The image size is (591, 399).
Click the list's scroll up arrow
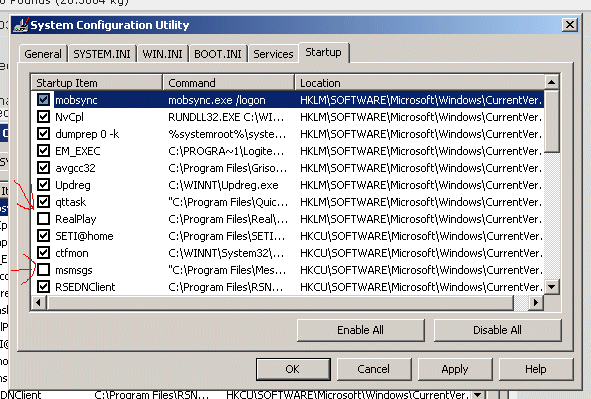pyautogui.click(x=552, y=82)
